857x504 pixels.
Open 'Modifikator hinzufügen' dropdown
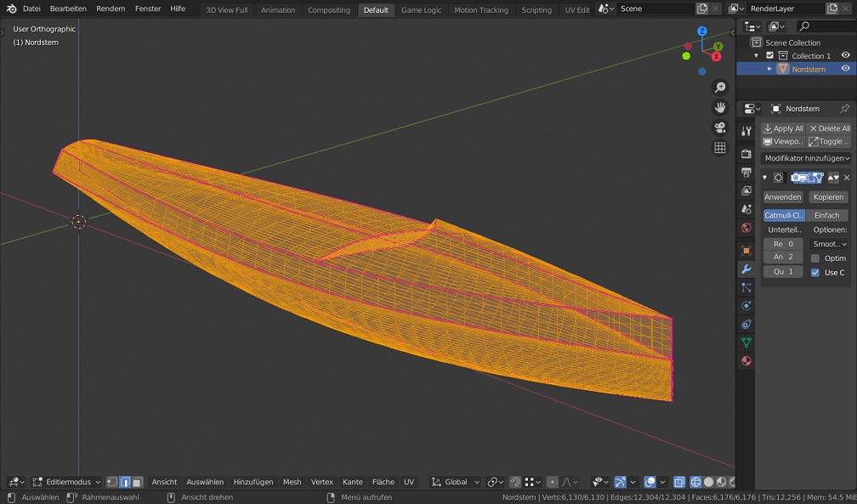[x=805, y=158]
